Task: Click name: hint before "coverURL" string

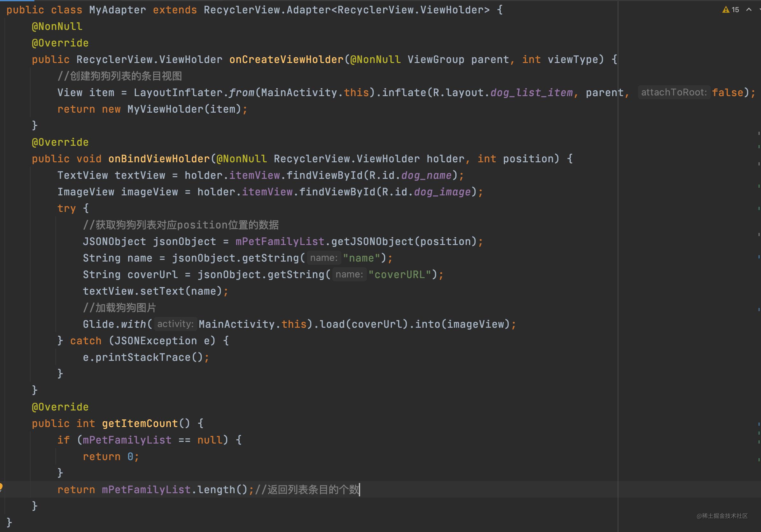Action: tap(349, 274)
